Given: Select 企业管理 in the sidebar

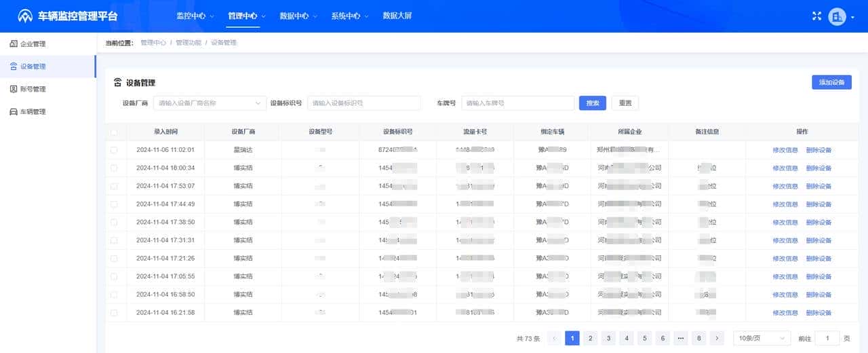Looking at the screenshot, I should pyautogui.click(x=47, y=44).
